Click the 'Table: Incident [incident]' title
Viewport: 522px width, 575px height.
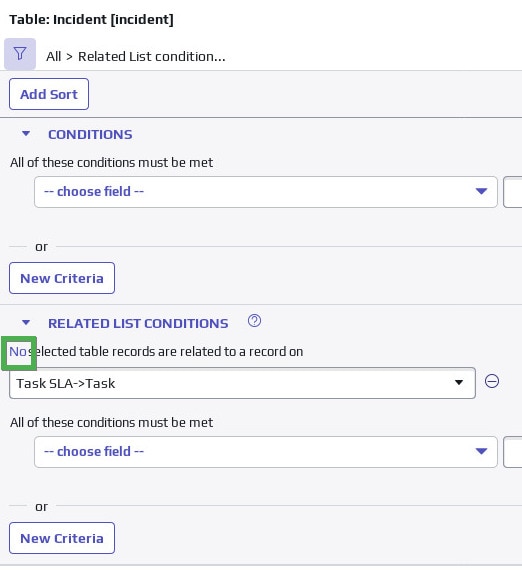(x=91, y=19)
